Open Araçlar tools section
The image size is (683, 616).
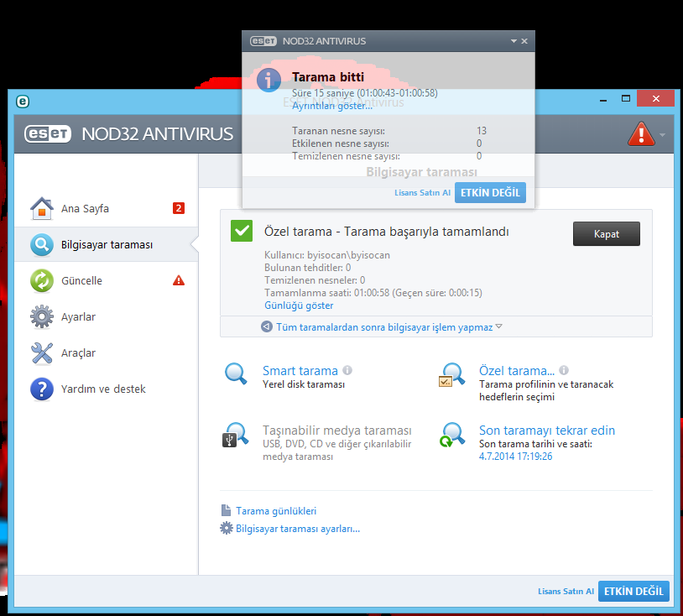[107, 352]
